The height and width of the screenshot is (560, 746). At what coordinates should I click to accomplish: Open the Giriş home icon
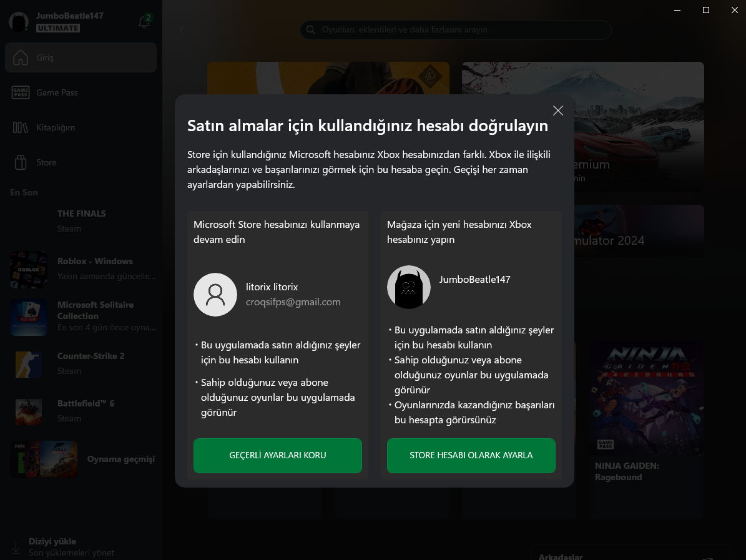21,57
